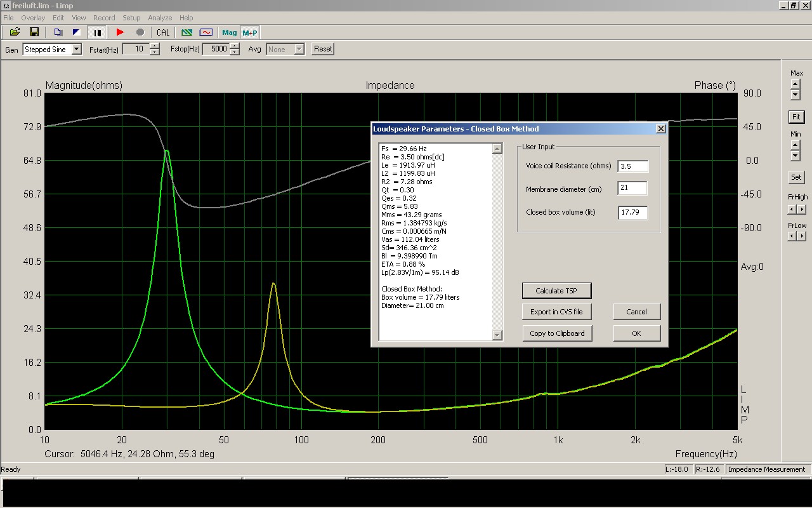
Task: Click the save floppy disk icon
Action: pyautogui.click(x=34, y=32)
